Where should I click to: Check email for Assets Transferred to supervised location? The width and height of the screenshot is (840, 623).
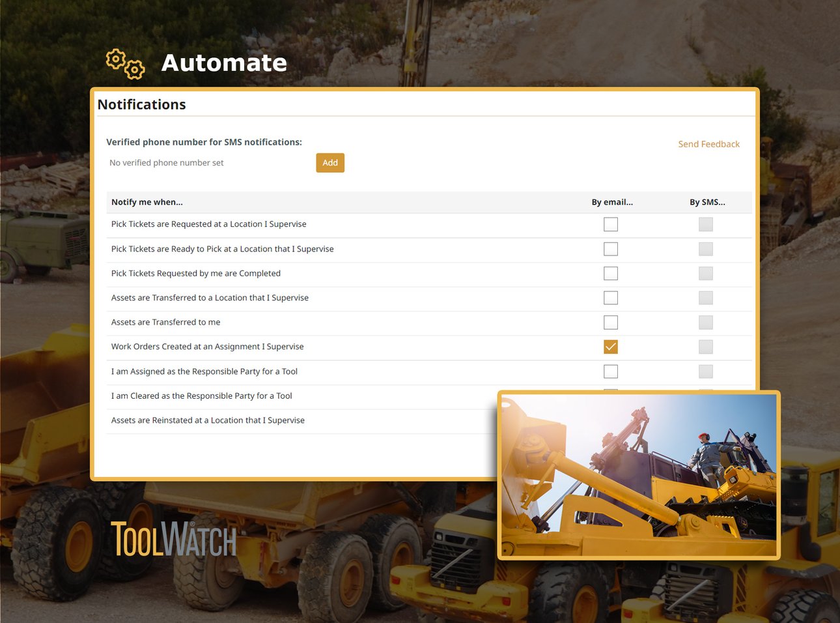(x=611, y=297)
